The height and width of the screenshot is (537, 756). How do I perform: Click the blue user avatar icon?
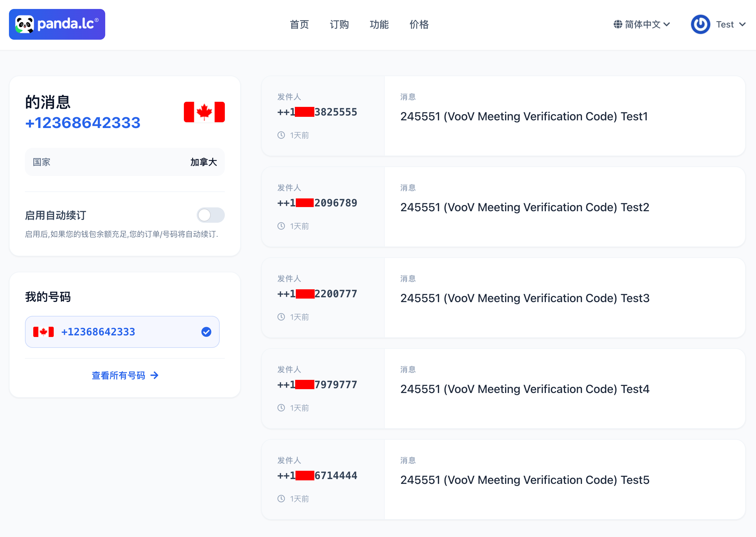(x=700, y=24)
